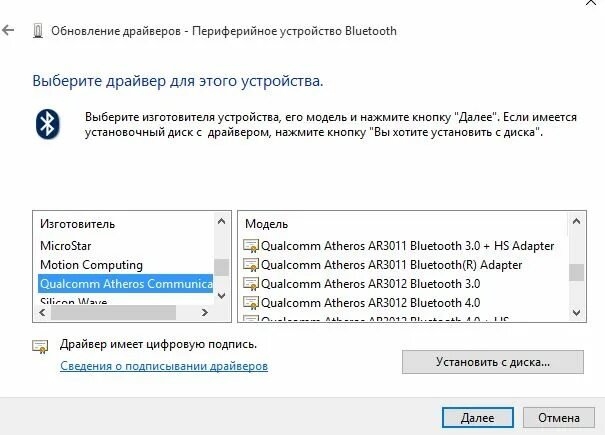Select MicroStar manufacturer
This screenshot has height=435, width=605.
click(66, 246)
